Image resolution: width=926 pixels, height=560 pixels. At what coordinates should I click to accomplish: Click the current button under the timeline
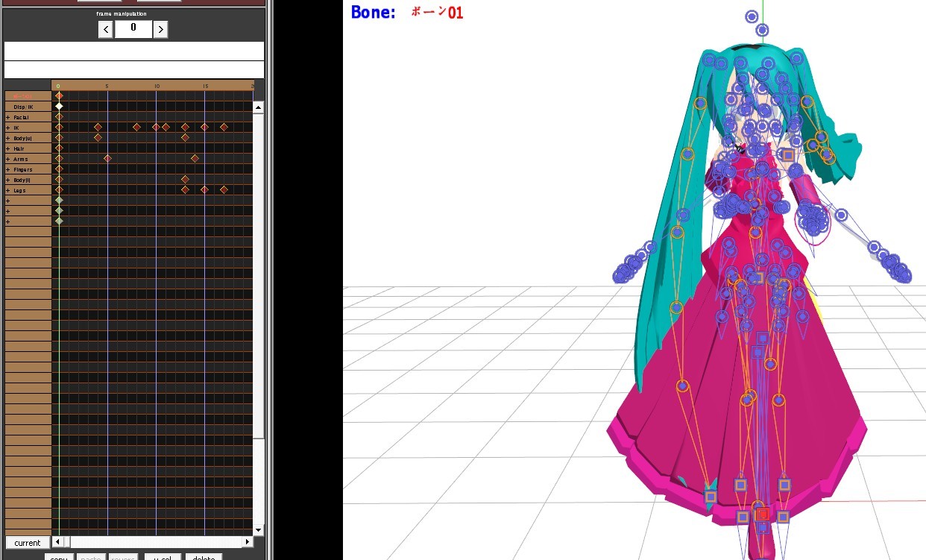[28, 543]
